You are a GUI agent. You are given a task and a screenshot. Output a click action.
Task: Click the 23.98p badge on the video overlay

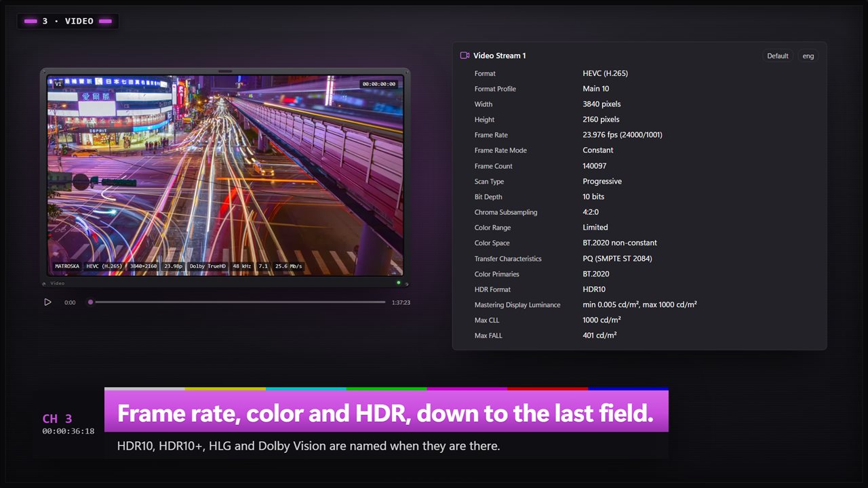(x=173, y=266)
